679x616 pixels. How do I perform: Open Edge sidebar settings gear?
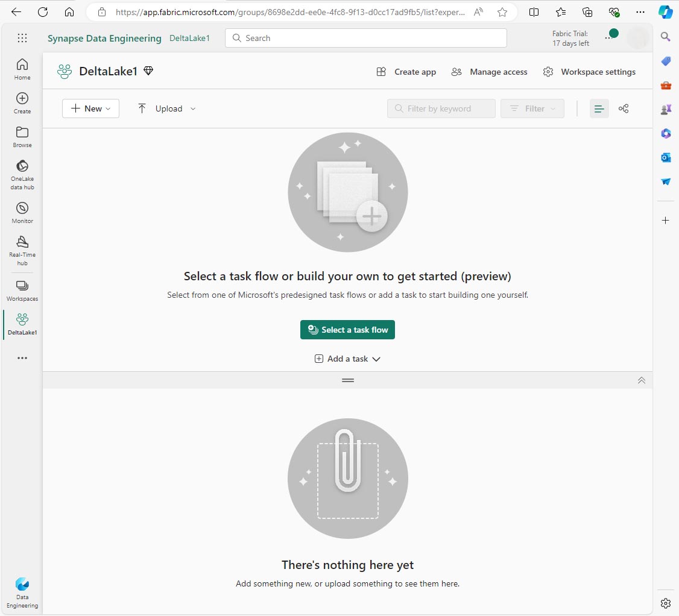tap(666, 603)
